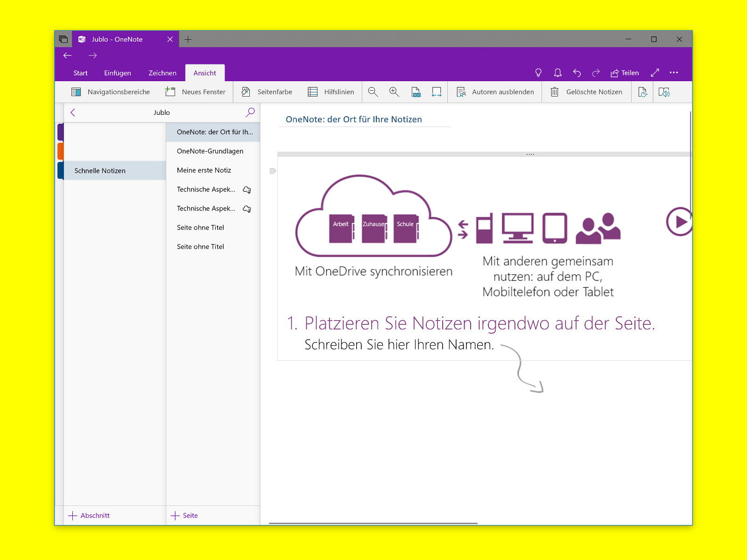Open a new tab with plus icon

coord(188,39)
